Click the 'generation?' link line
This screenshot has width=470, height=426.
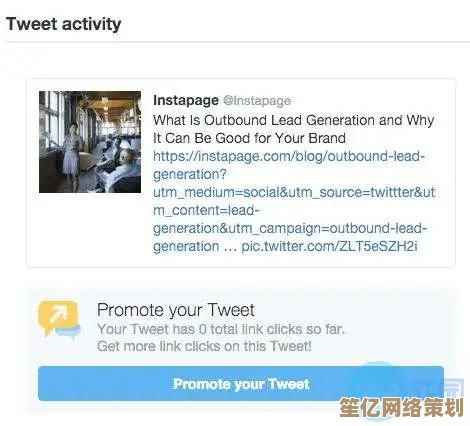[189, 175]
